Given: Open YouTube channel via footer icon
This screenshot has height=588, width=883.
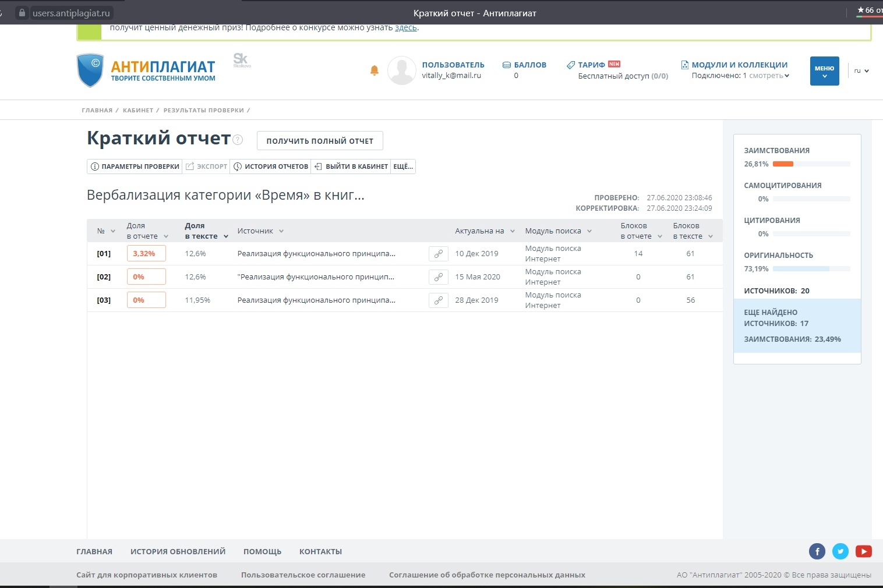Looking at the screenshot, I should (x=863, y=551).
